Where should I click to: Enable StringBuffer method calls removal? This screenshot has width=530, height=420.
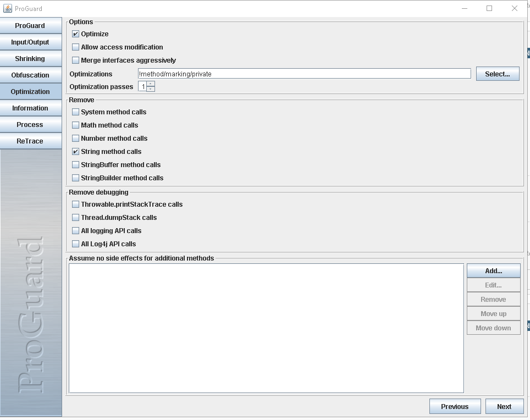[x=75, y=164]
